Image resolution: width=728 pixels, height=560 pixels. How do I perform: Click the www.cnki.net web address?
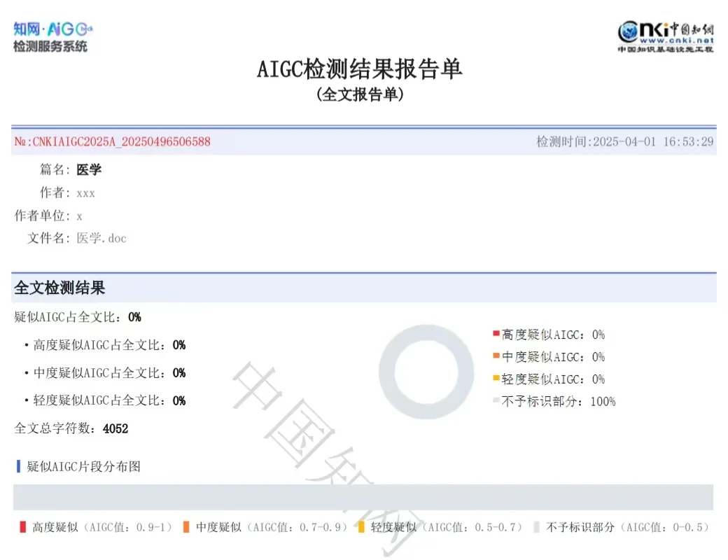676,41
